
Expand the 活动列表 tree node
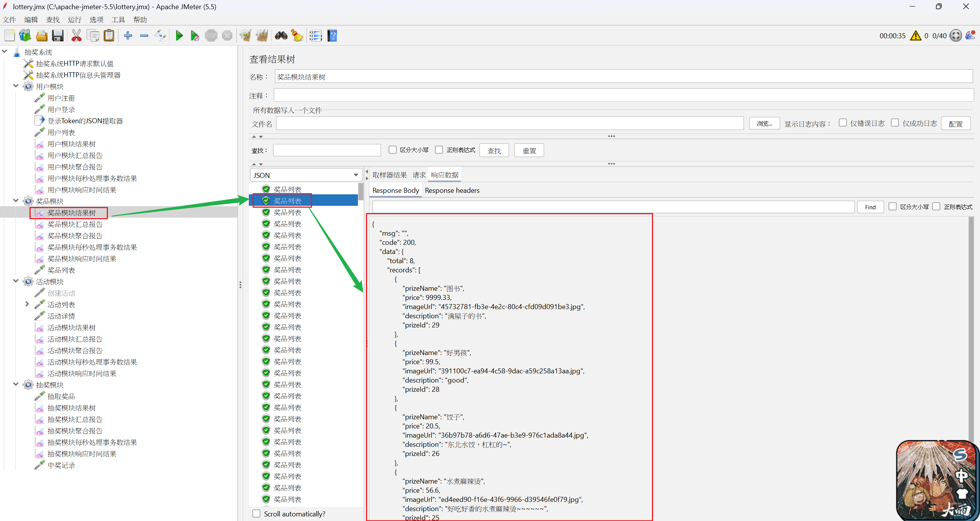tap(27, 304)
